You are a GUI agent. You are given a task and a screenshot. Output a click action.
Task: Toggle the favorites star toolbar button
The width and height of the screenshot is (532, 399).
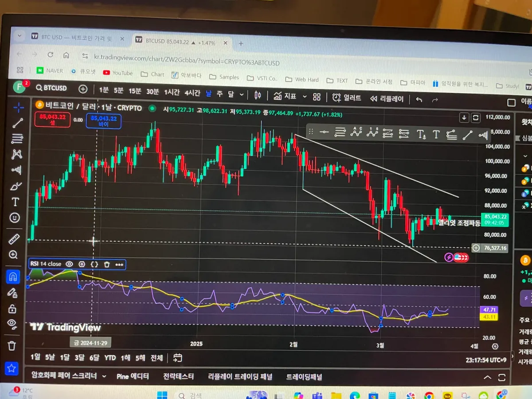point(12,368)
